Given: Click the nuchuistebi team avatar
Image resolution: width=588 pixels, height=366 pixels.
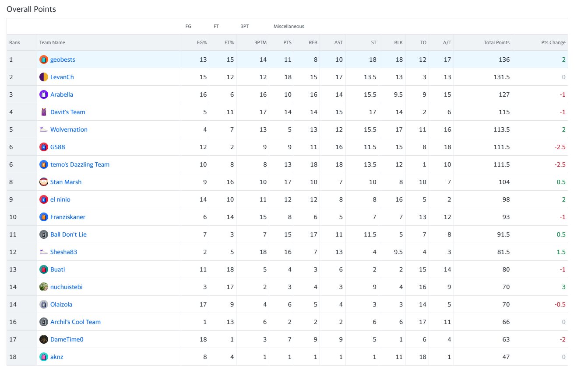Looking at the screenshot, I should (43, 287).
